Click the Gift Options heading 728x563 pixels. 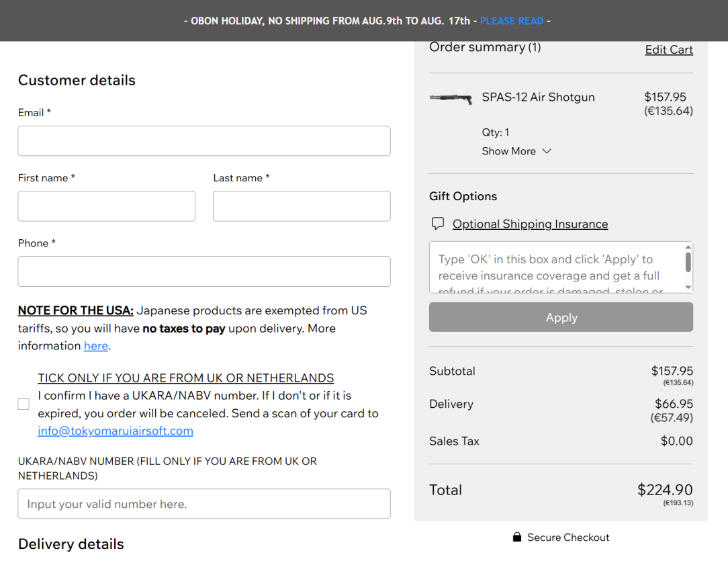point(463,196)
